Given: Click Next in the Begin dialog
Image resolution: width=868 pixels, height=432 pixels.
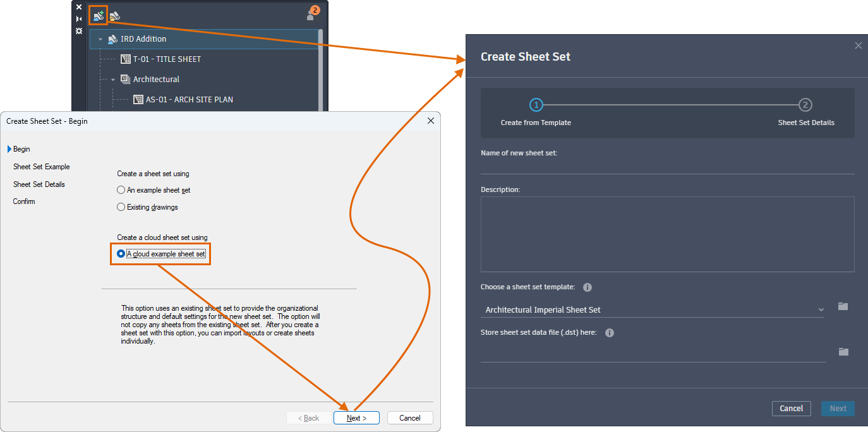Looking at the screenshot, I should [356, 418].
